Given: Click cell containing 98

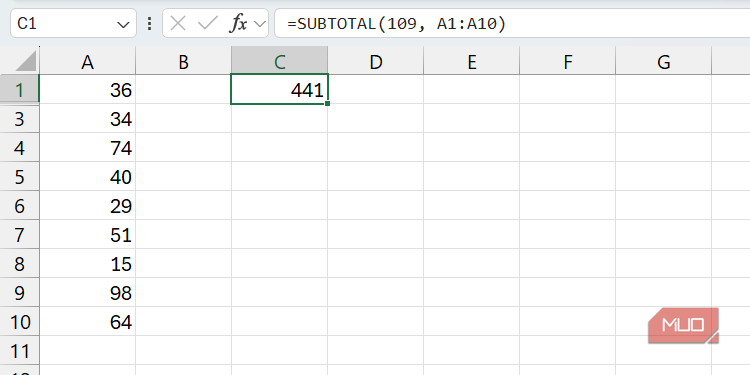Looking at the screenshot, I should click(88, 292).
